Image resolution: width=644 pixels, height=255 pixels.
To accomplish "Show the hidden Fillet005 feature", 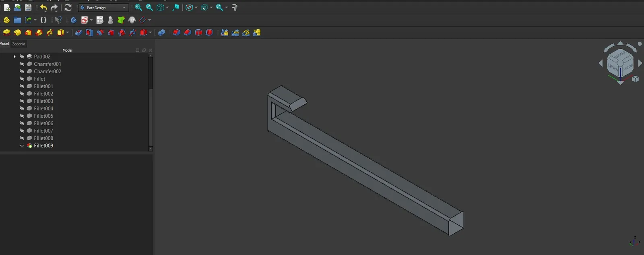I will (x=22, y=116).
